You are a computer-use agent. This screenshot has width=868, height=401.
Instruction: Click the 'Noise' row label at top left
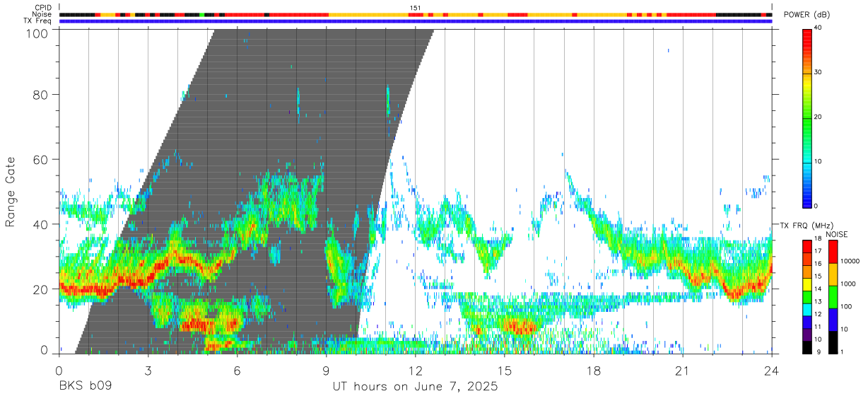click(x=42, y=14)
